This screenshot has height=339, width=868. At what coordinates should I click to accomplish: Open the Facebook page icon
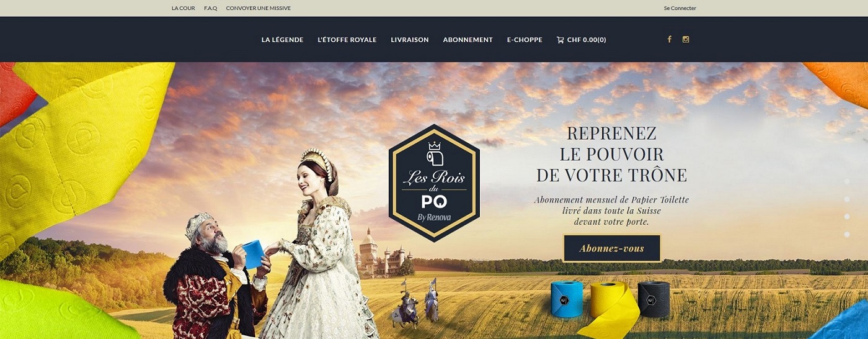(669, 39)
